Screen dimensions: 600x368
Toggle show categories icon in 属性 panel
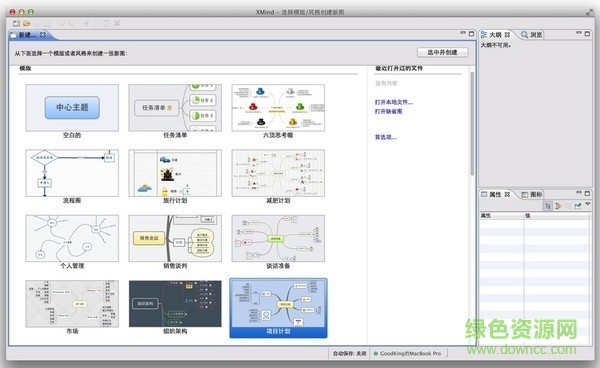coord(548,206)
